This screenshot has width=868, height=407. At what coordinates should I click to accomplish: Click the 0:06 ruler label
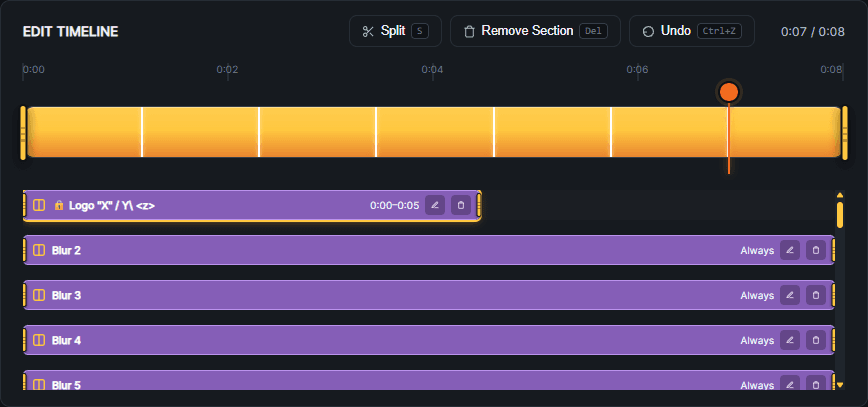[x=637, y=70]
